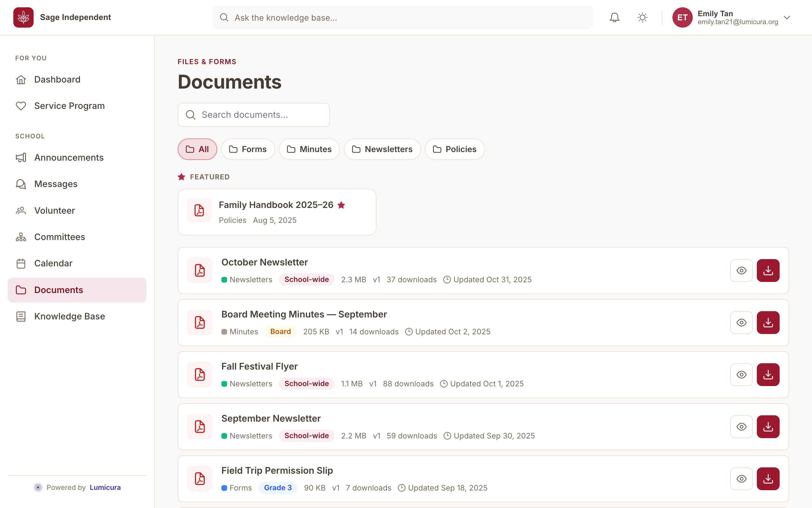
Task: Download the September Newsletter
Action: (768, 427)
